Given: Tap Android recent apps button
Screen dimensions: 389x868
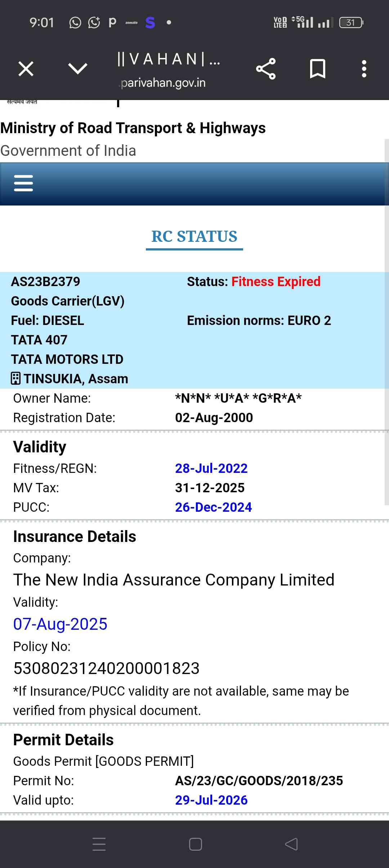Looking at the screenshot, I should [99, 844].
